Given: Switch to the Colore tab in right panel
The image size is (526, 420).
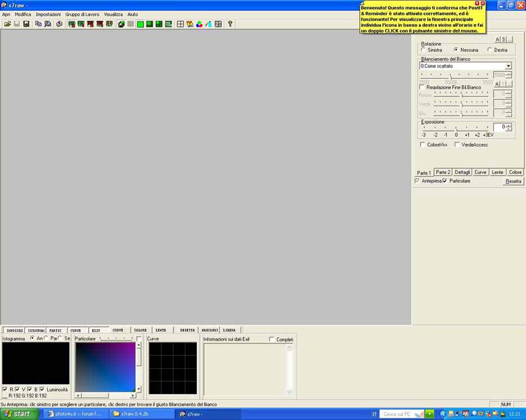Looking at the screenshot, I should click(x=515, y=172).
